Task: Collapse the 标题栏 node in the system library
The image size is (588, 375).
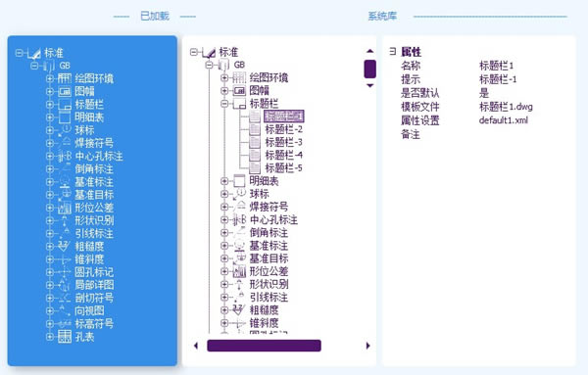Action: click(x=224, y=104)
